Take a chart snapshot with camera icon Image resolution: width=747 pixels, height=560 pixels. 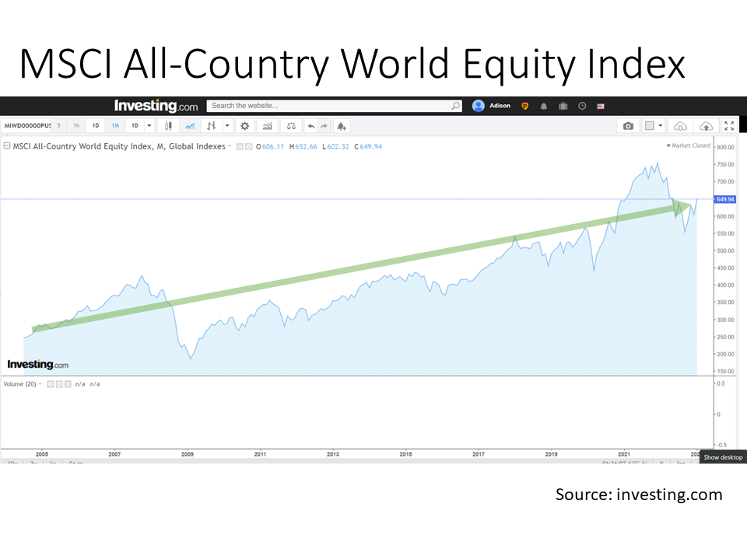pos(628,125)
